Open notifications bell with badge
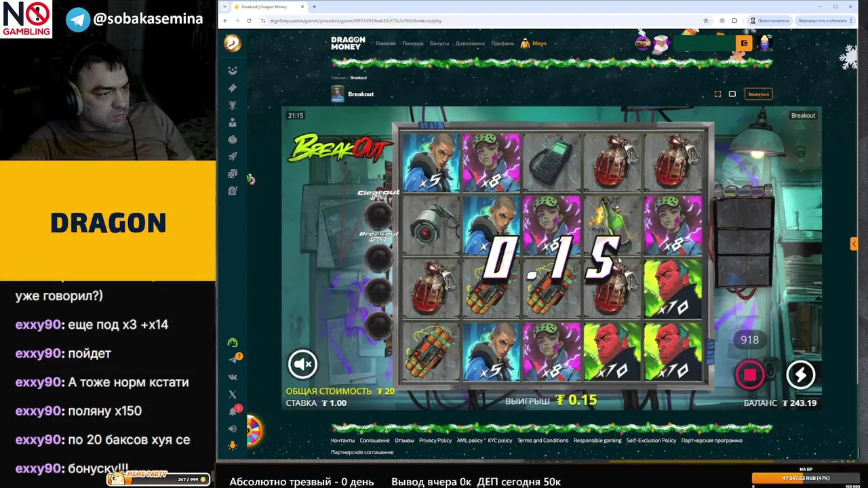Image resolution: width=868 pixels, height=488 pixels. click(x=233, y=411)
